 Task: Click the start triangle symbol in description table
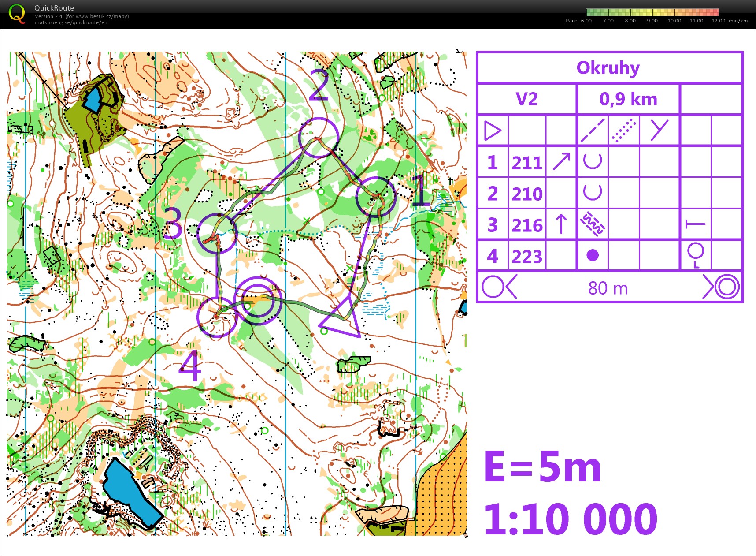click(493, 131)
